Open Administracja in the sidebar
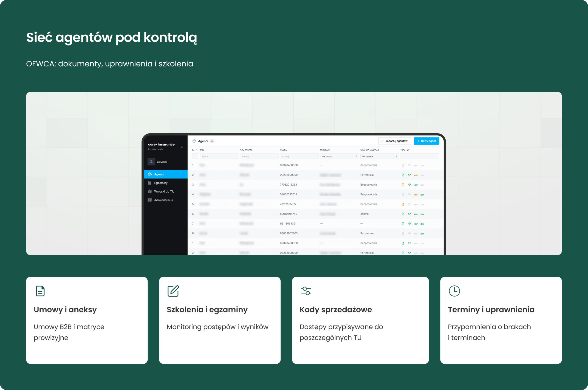The width and height of the screenshot is (588, 390). point(166,200)
